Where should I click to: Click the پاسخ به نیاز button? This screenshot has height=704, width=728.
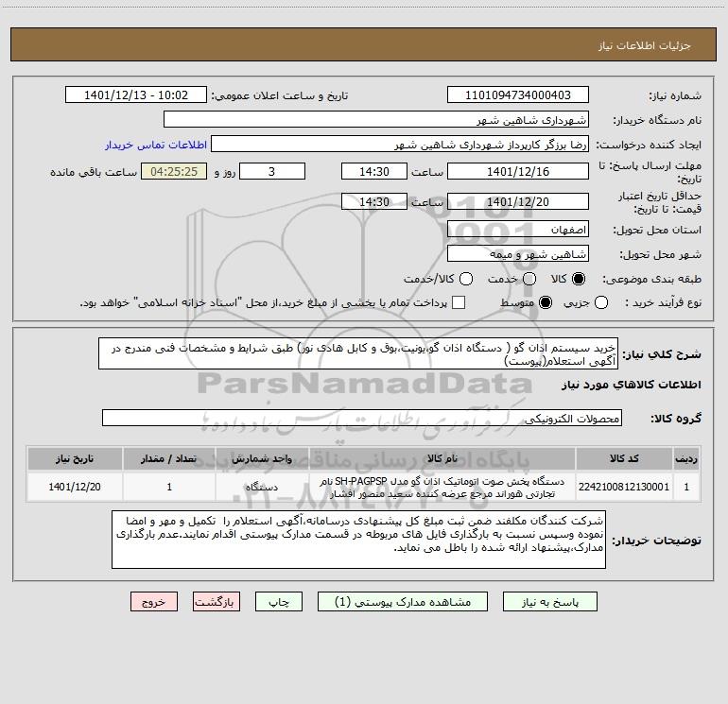click(550, 601)
